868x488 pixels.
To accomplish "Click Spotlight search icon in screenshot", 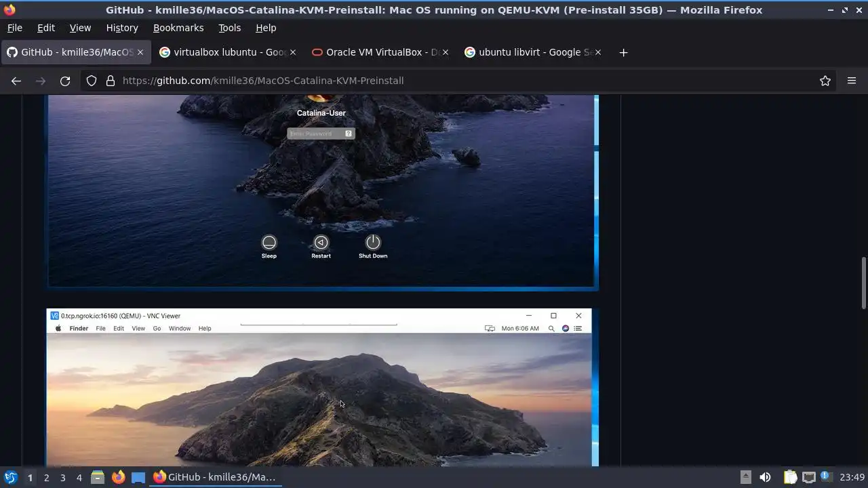I will click(551, 329).
